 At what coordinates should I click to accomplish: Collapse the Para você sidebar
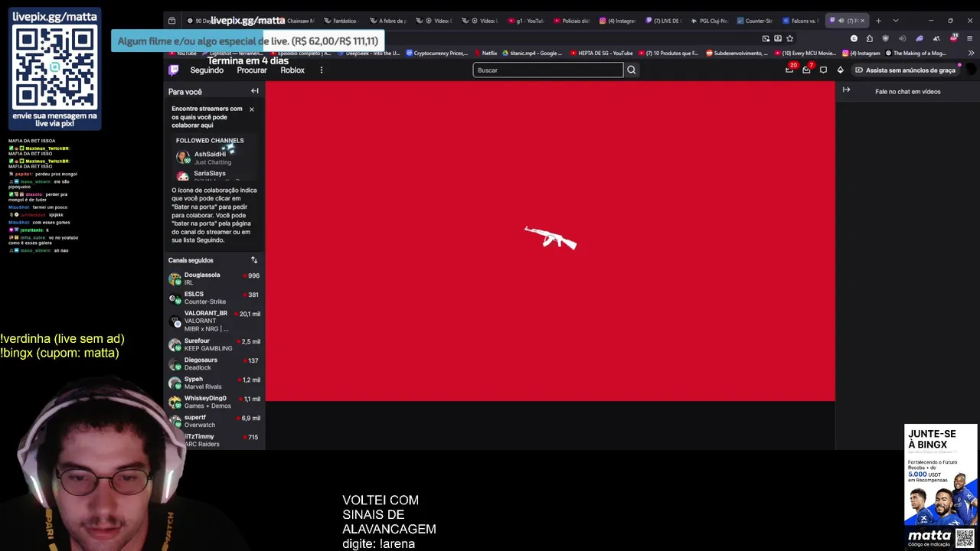pyautogui.click(x=255, y=91)
